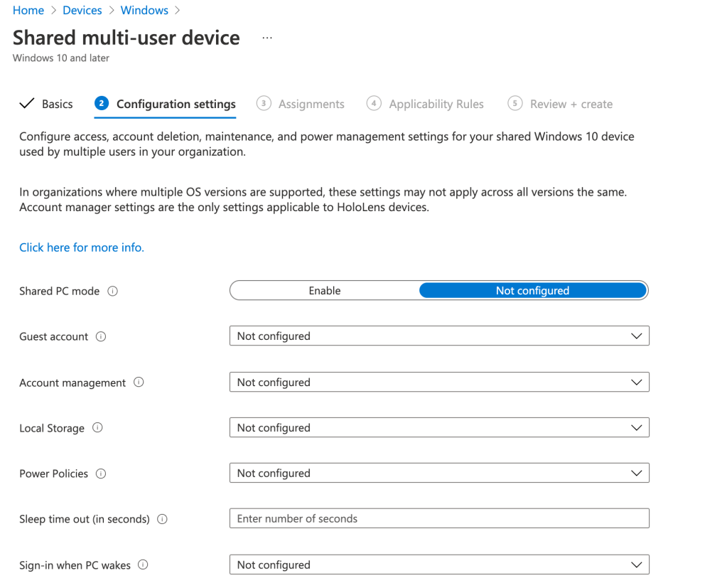727x588 pixels.
Task: Go to the Basics step tab
Action: pos(47,104)
